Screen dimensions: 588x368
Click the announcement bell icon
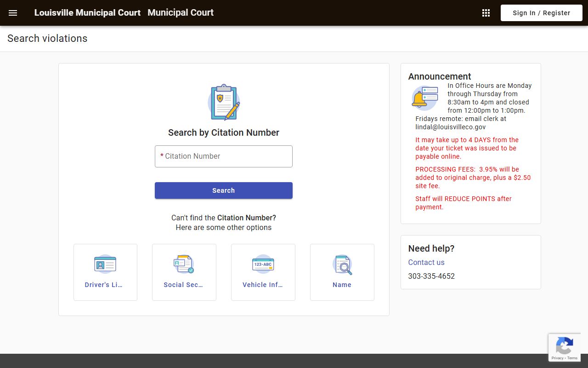pos(424,98)
